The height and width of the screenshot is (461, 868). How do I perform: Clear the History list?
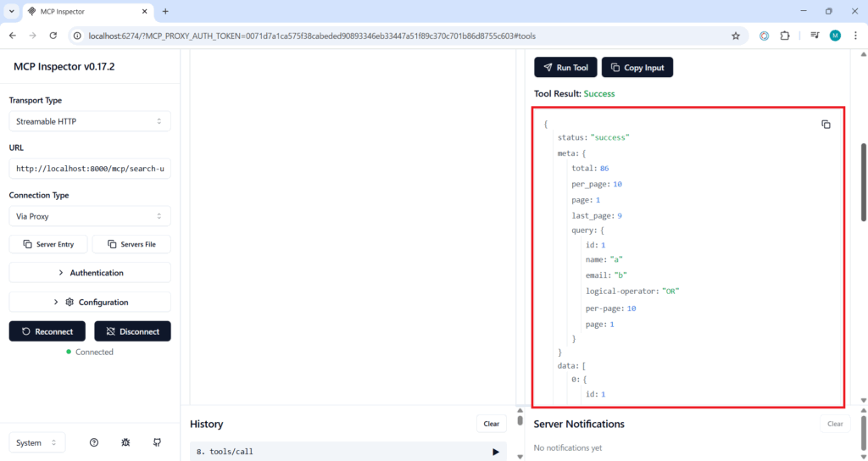[x=491, y=424]
